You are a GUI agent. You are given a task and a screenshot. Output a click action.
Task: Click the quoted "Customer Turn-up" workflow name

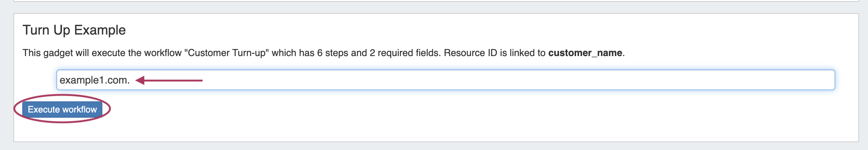(x=226, y=53)
